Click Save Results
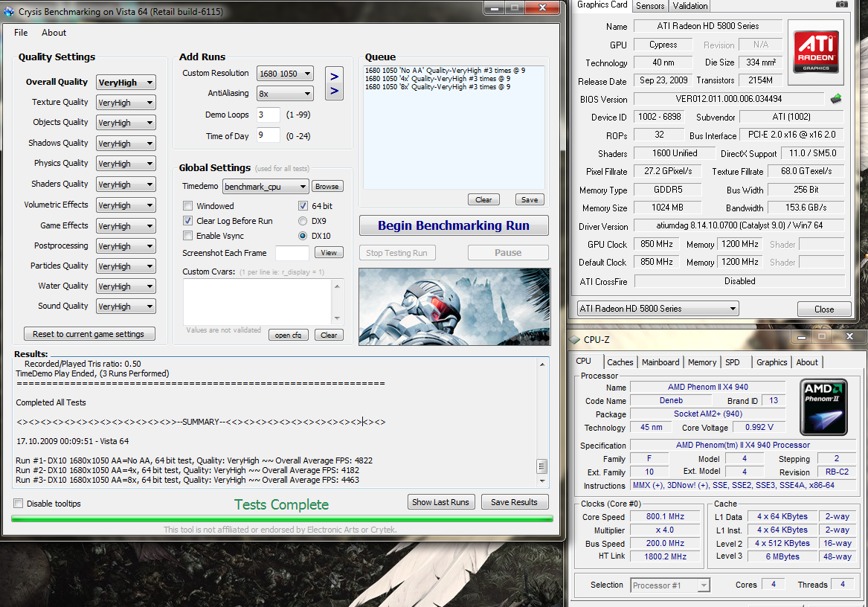Viewport: 868px width, 607px height. [514, 502]
